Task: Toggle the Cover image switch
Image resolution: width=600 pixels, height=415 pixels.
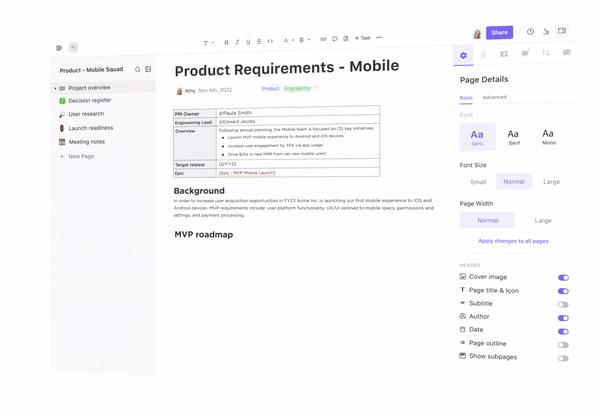Action: point(563,278)
